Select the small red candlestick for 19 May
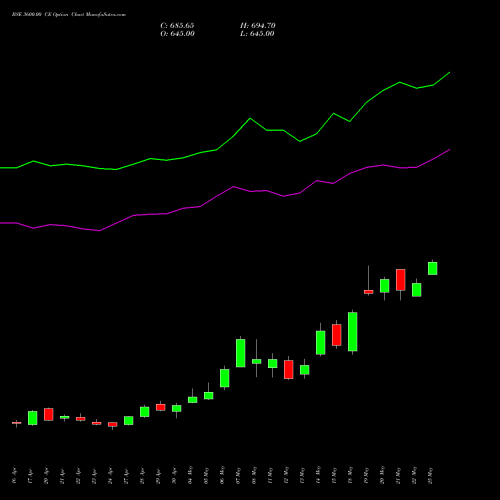This screenshot has height=500, width=500. point(369,292)
